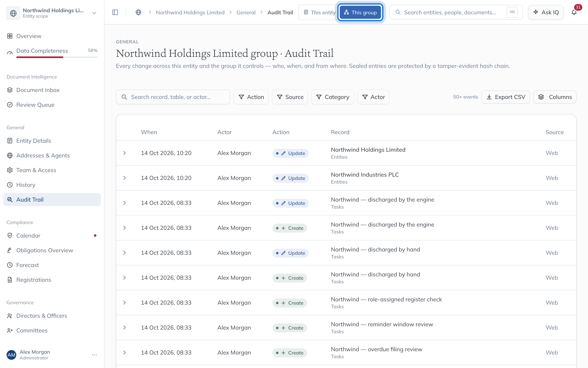
Task: Go to Review Queue
Action: tap(52, 105)
